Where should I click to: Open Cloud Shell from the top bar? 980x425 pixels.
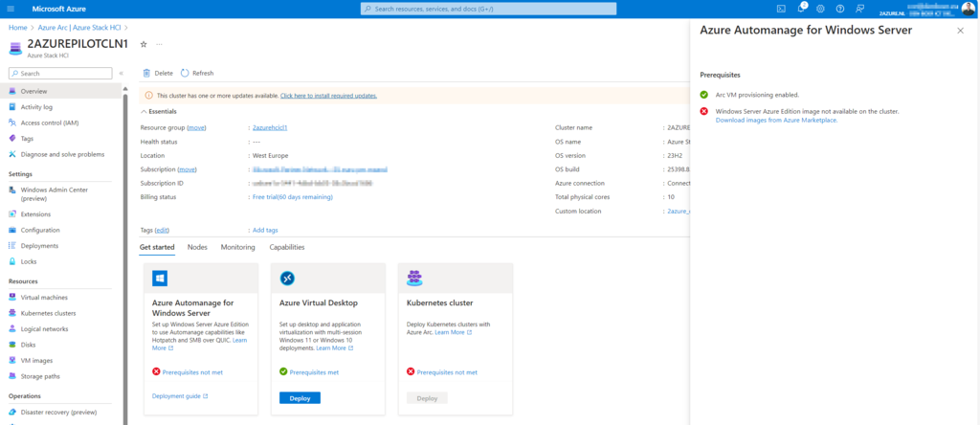point(781,9)
